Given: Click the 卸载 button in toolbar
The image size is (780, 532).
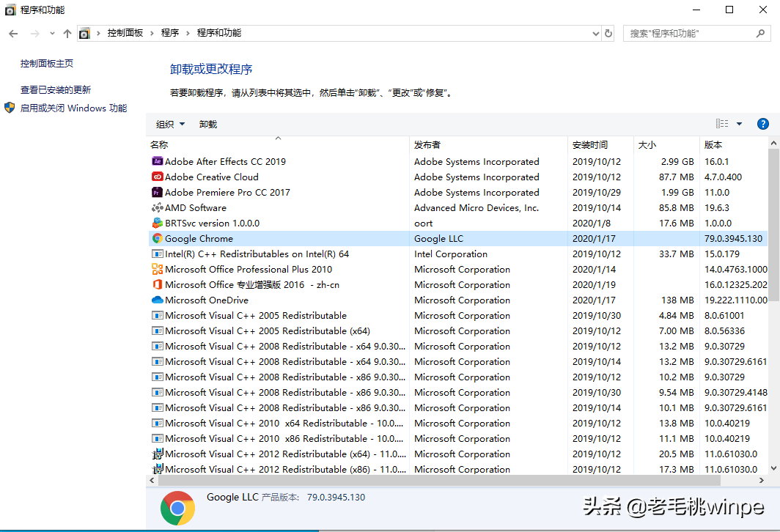Looking at the screenshot, I should [208, 125].
